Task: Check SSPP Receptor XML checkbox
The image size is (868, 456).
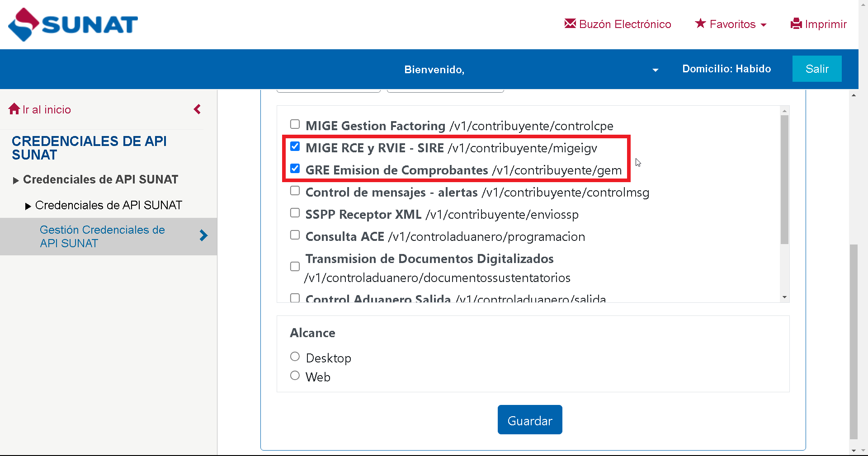Action: coord(295,213)
